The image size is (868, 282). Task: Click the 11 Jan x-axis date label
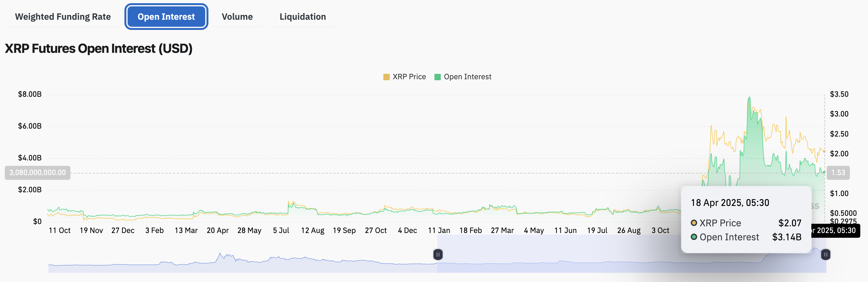click(x=439, y=230)
